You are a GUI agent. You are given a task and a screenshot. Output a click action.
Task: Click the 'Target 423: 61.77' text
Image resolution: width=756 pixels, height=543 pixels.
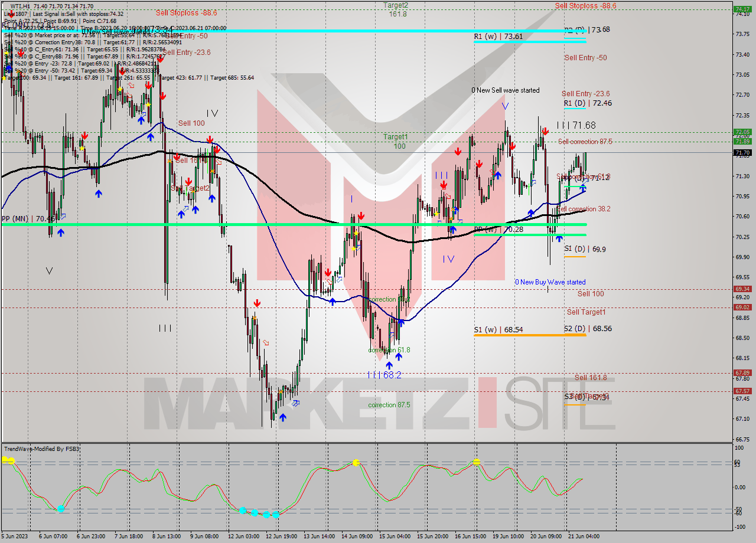(x=183, y=77)
